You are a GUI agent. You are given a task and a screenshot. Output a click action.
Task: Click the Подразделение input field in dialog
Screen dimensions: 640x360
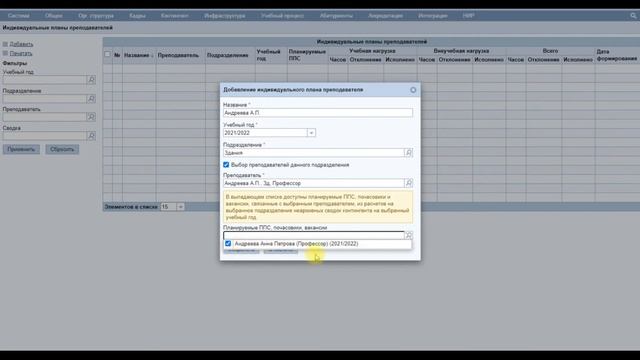point(313,153)
